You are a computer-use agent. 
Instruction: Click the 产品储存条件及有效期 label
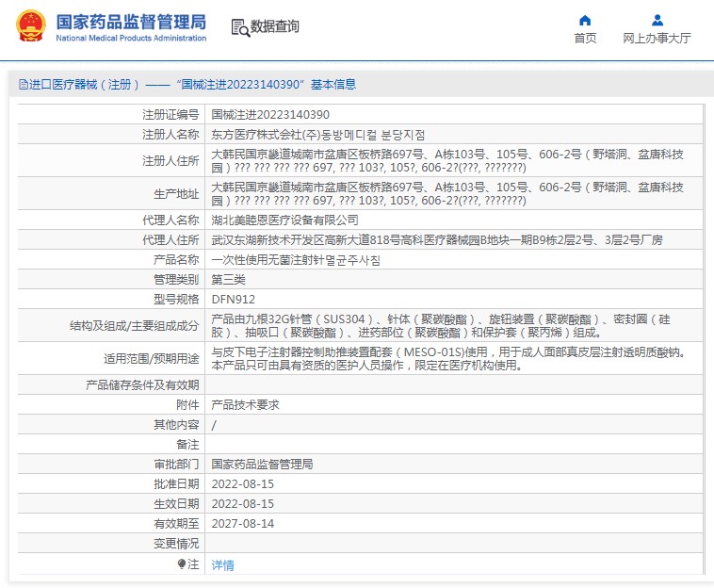click(142, 385)
